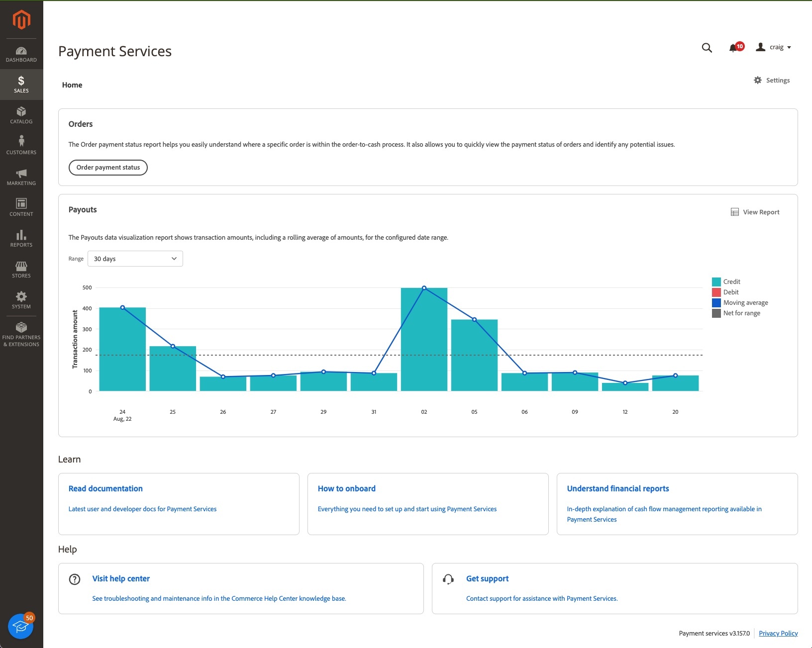Image resolution: width=812 pixels, height=648 pixels.
Task: Open Payment Services Settings gear
Action: pos(771,80)
